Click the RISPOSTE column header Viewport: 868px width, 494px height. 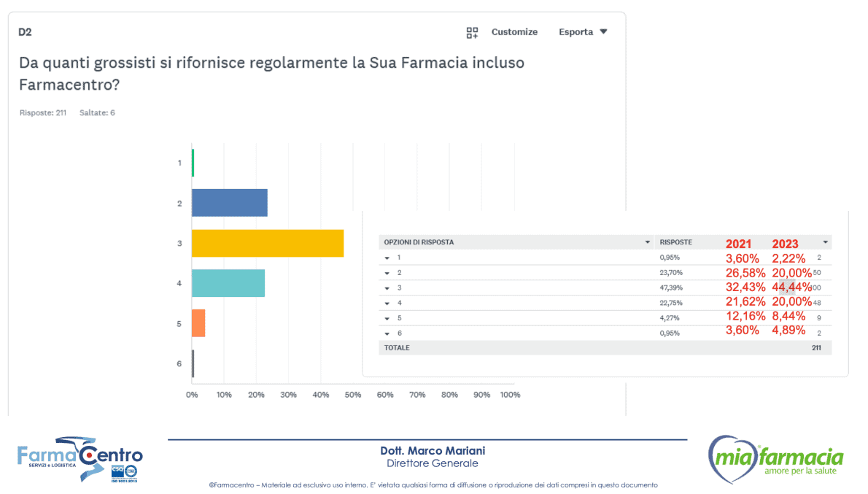[x=675, y=242]
